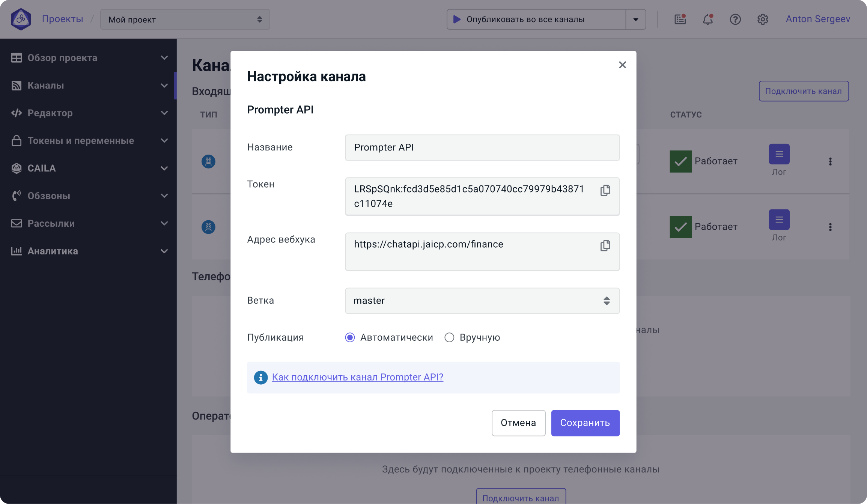This screenshot has height=504, width=867.
Task: Click the info icon in help banner
Action: 261,377
